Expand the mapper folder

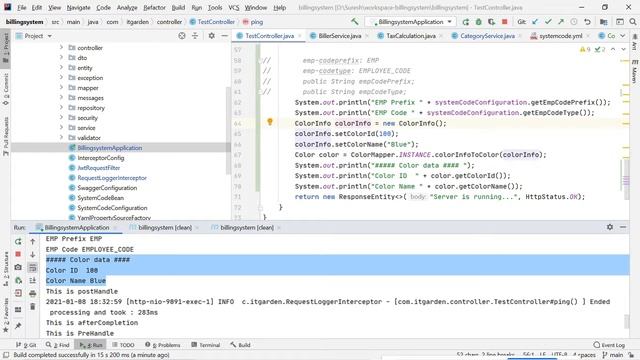pyautogui.click(x=61, y=87)
